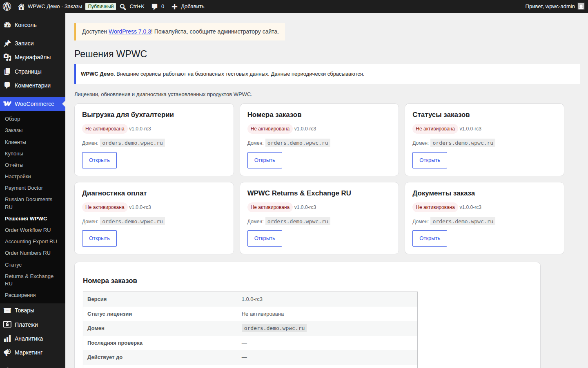Click orders.demo.wpwc.ru in the Домен table row

[274, 328]
